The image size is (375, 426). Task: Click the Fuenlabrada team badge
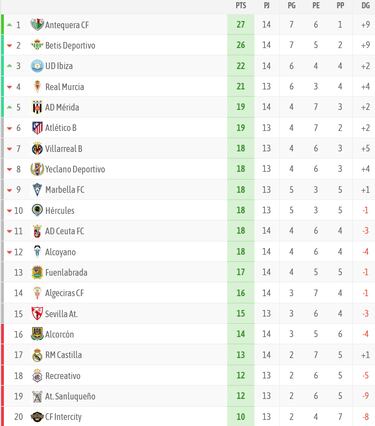[37, 272]
